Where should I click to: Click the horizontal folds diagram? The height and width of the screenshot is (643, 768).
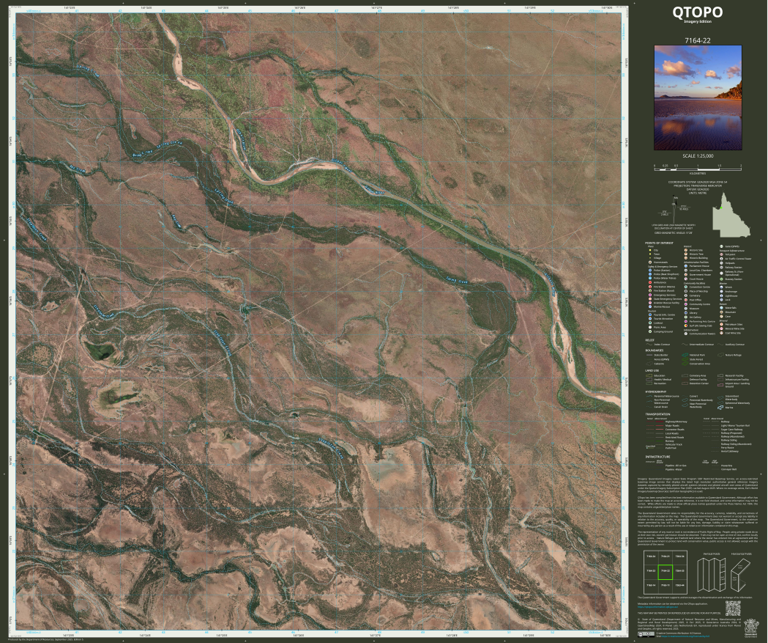tap(740, 574)
